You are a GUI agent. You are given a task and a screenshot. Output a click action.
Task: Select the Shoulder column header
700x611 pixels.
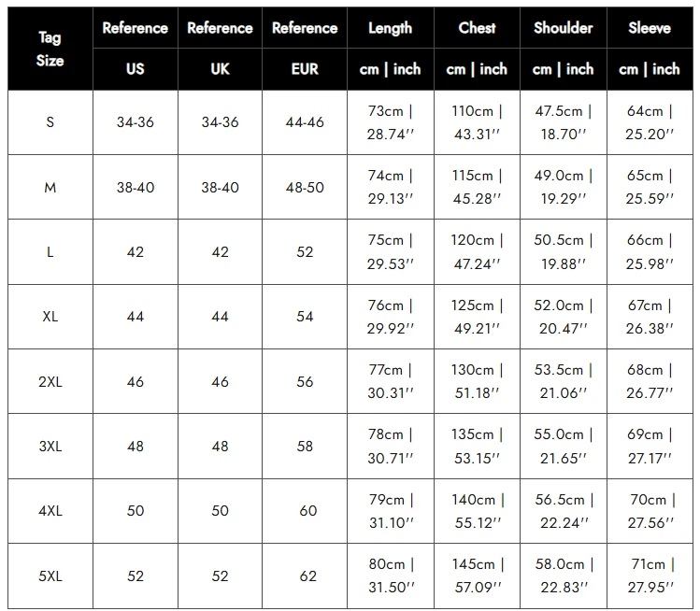[x=563, y=28]
